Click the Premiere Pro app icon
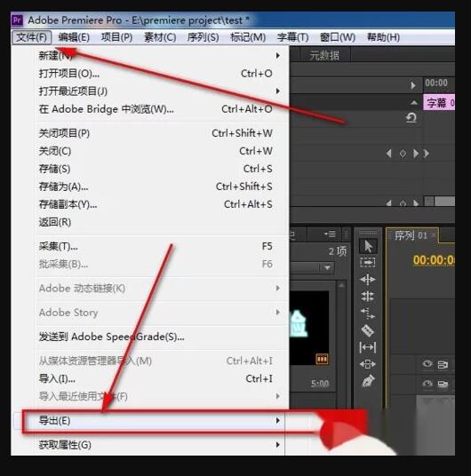The width and height of the screenshot is (471, 476). [17, 20]
